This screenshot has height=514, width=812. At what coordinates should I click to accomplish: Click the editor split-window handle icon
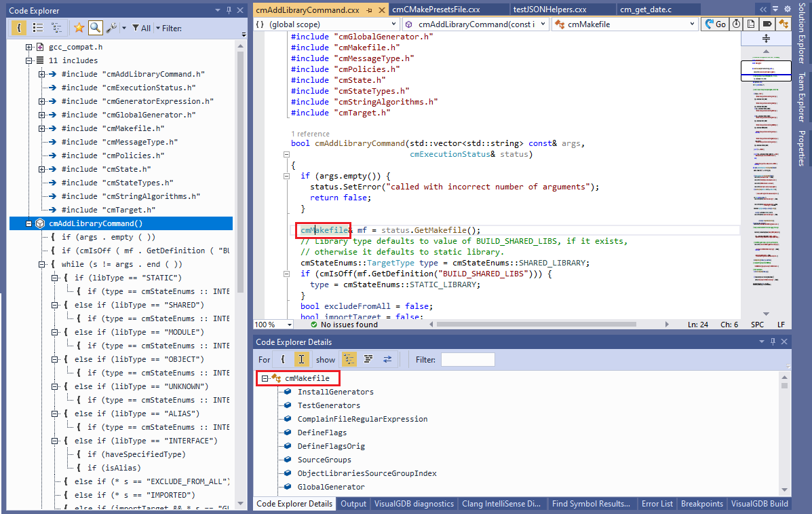(766, 38)
